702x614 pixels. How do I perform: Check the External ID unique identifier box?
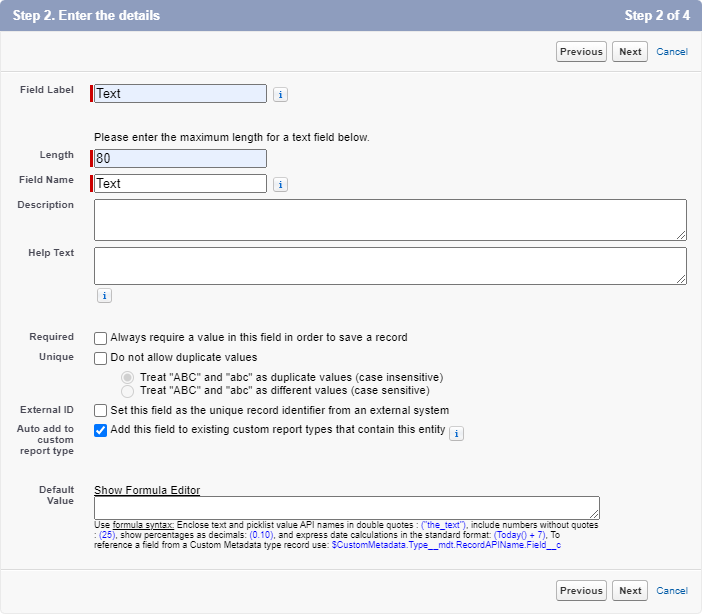[x=100, y=410]
